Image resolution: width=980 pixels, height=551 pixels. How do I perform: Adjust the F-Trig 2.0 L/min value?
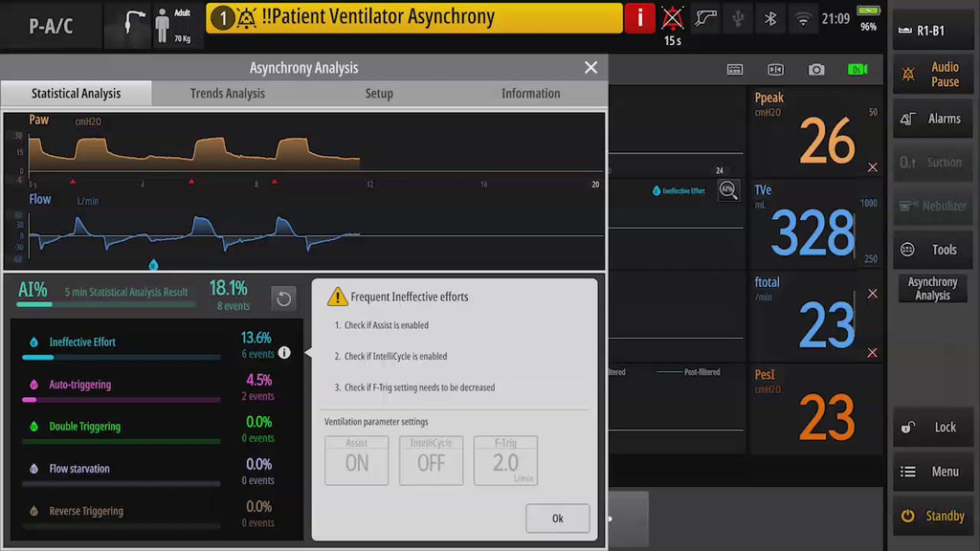(505, 461)
